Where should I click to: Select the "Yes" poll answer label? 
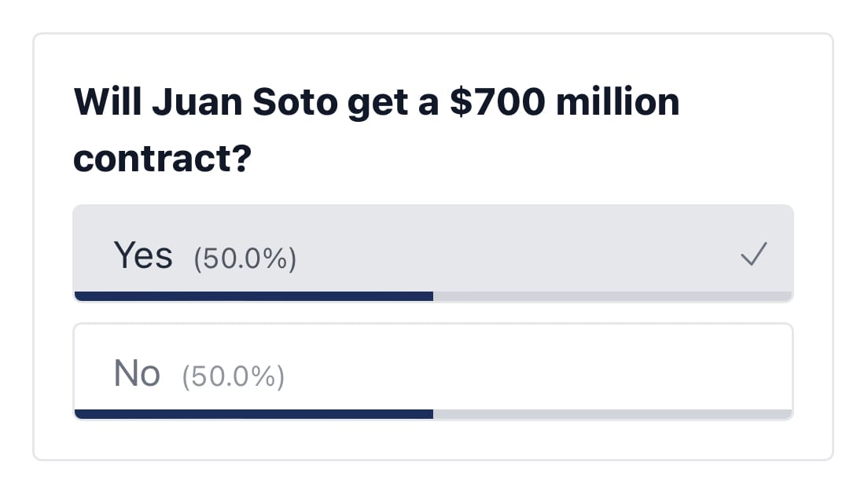coord(143,255)
